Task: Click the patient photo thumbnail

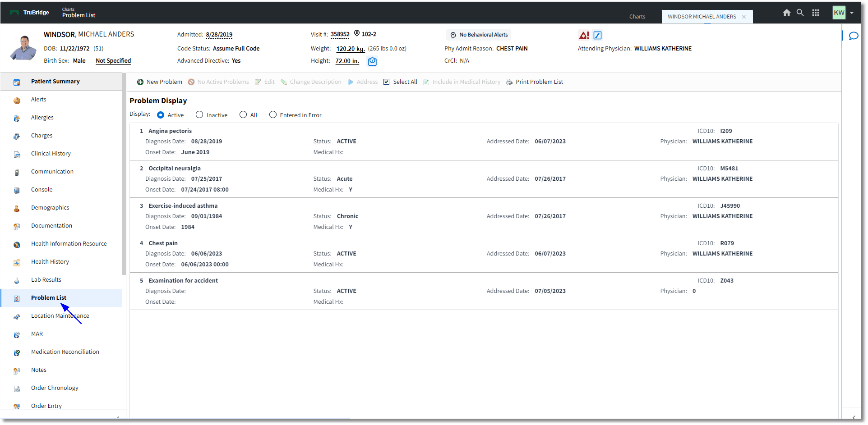Action: pos(23,48)
